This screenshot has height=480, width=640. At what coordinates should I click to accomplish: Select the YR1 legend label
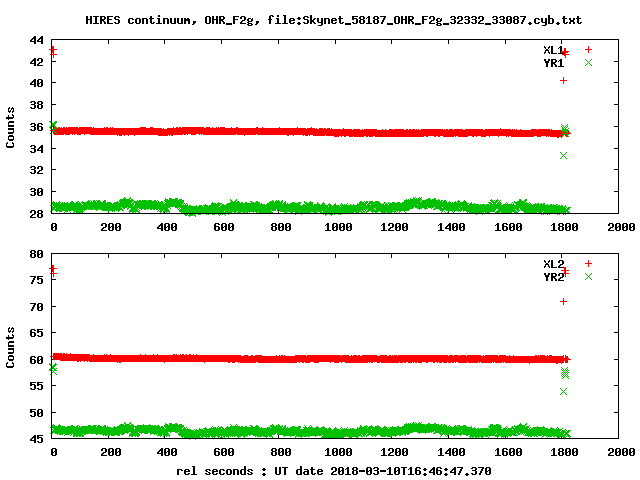click(x=553, y=63)
